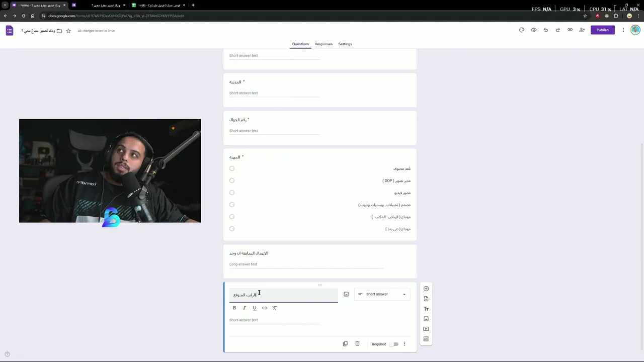Go forward in browser history
The height and width of the screenshot is (362, 644).
pos(15,16)
